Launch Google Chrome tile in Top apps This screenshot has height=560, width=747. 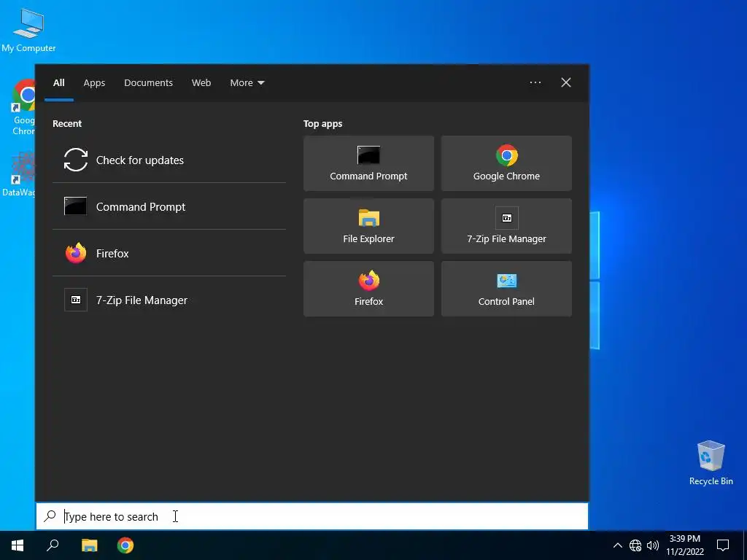[x=506, y=163]
